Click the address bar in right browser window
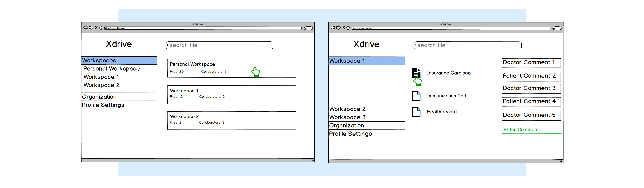Viewport: 644px width, 188px height. (x=451, y=28)
